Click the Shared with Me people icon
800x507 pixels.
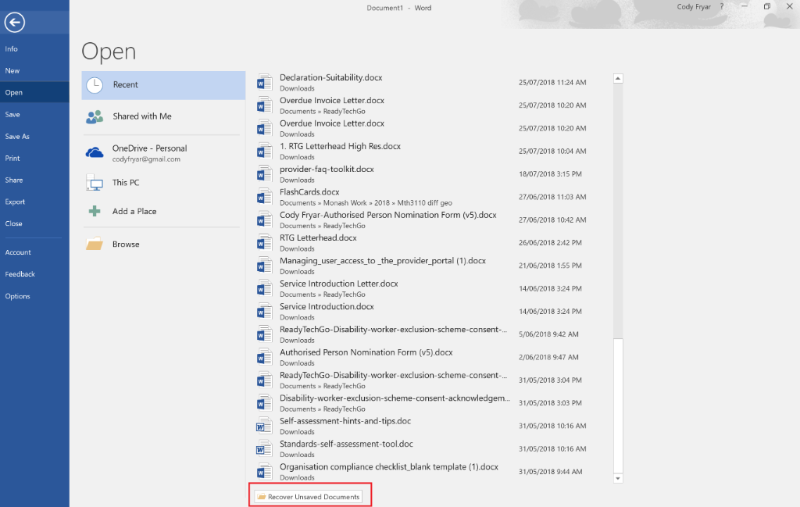[x=94, y=117]
